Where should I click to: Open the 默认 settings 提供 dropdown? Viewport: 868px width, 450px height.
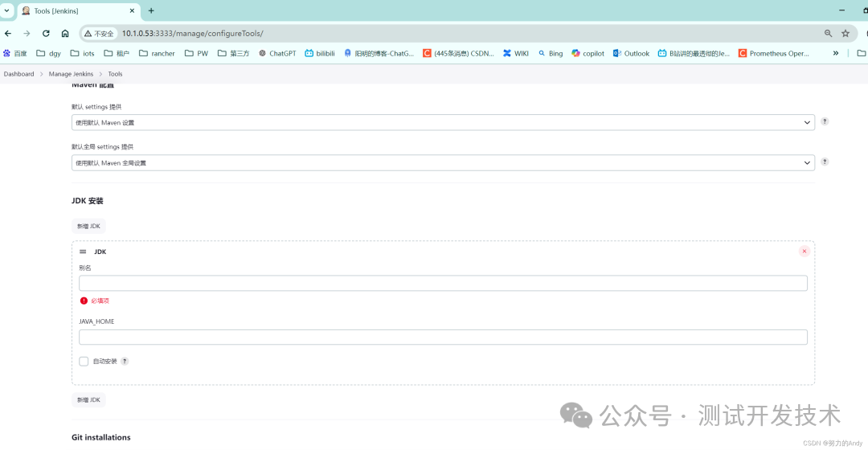pos(443,122)
